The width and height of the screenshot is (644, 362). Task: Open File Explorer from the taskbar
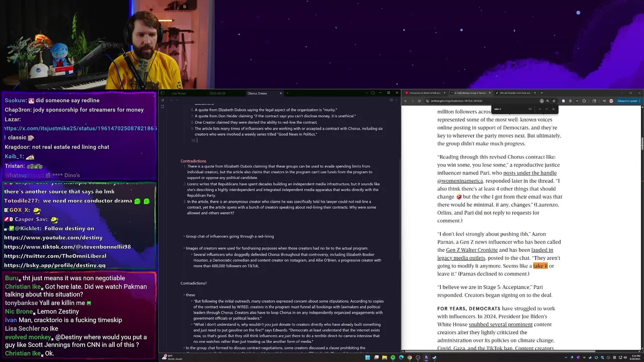click(x=384, y=357)
